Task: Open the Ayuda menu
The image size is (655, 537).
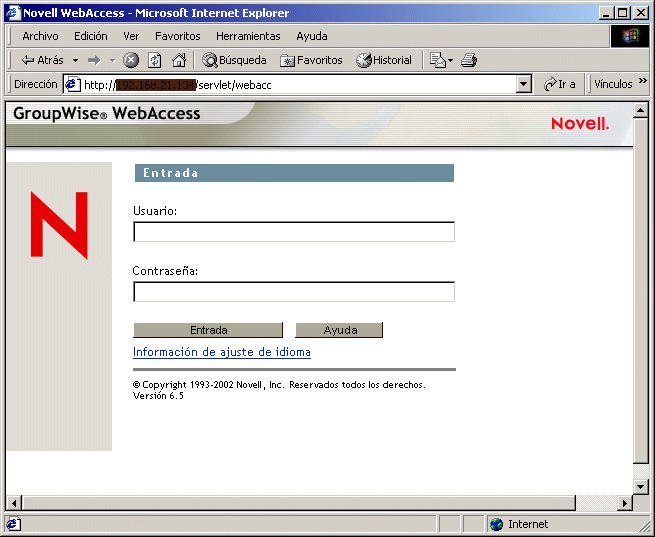Action: tap(312, 36)
